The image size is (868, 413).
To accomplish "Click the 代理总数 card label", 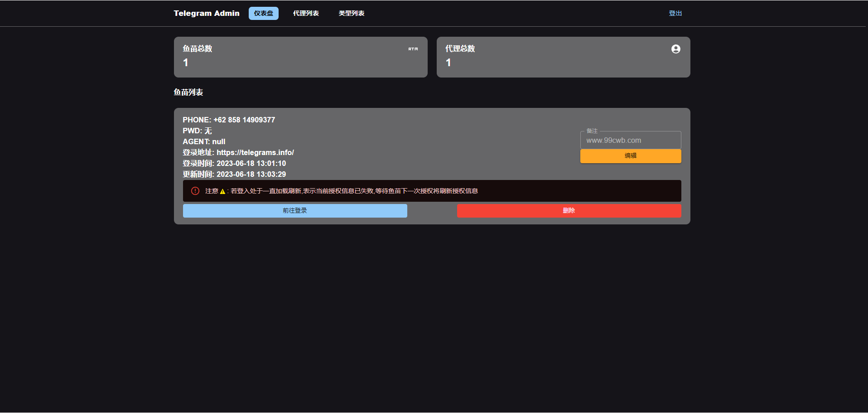I will click(x=460, y=49).
